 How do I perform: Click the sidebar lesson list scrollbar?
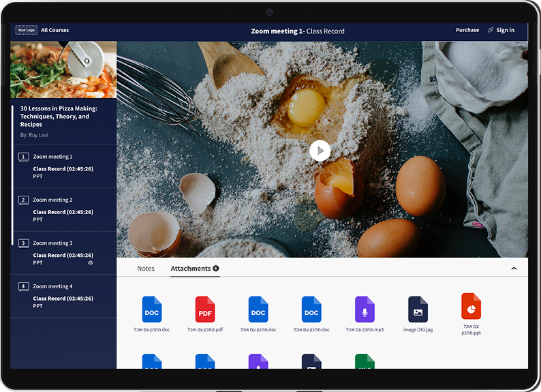tap(12, 175)
